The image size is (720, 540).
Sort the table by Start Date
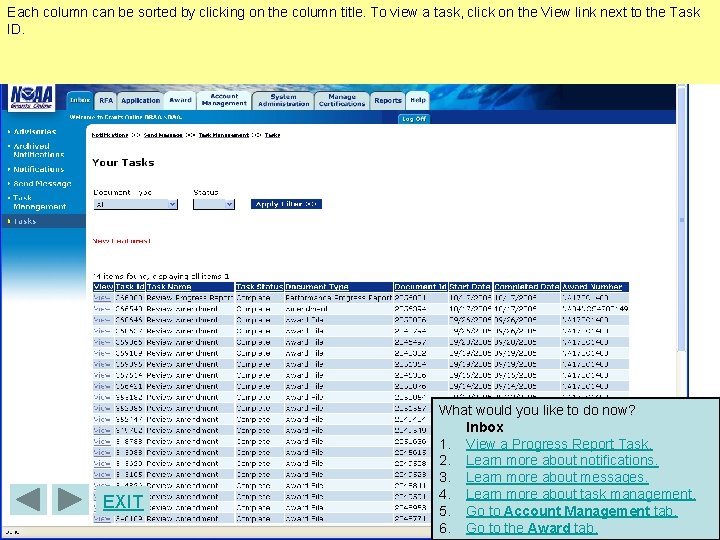pos(470,287)
